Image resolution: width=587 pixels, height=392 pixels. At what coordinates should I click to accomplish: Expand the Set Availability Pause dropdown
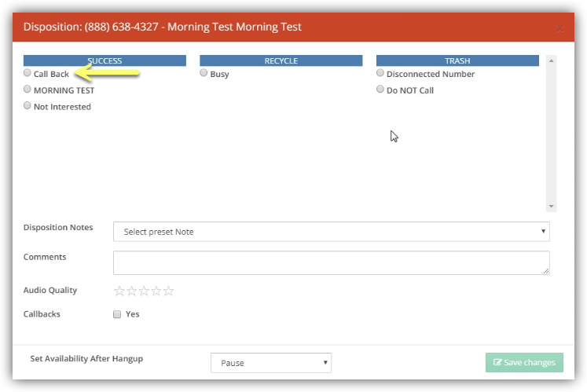[x=270, y=363]
